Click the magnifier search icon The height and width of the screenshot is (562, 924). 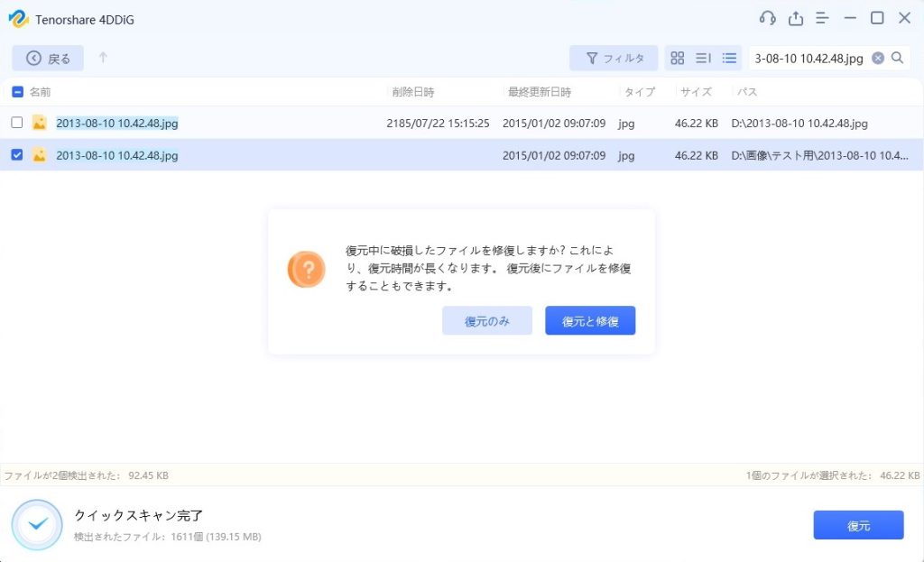898,58
